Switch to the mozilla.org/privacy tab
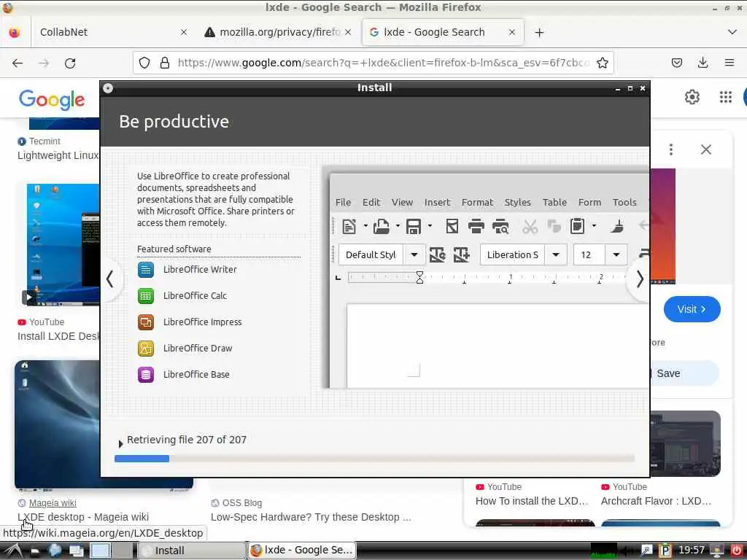 pyautogui.click(x=279, y=32)
